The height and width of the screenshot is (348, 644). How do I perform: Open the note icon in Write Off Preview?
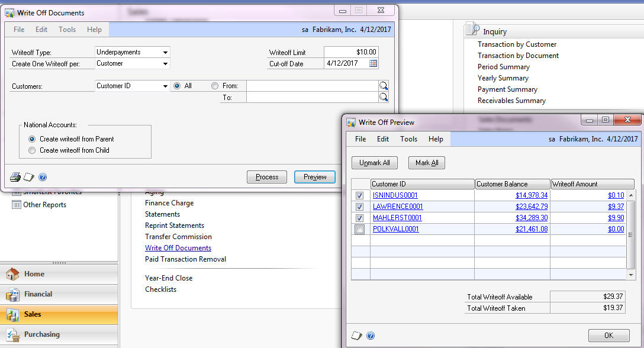coord(356,336)
